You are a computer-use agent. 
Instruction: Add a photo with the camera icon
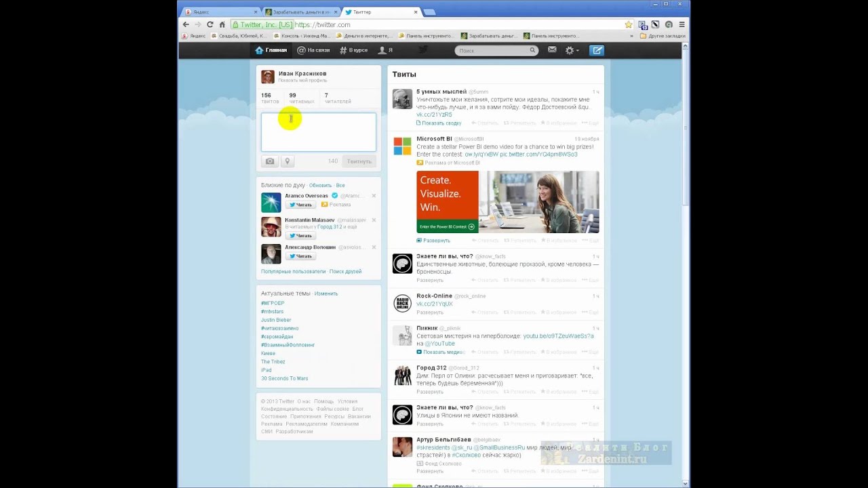coord(270,161)
